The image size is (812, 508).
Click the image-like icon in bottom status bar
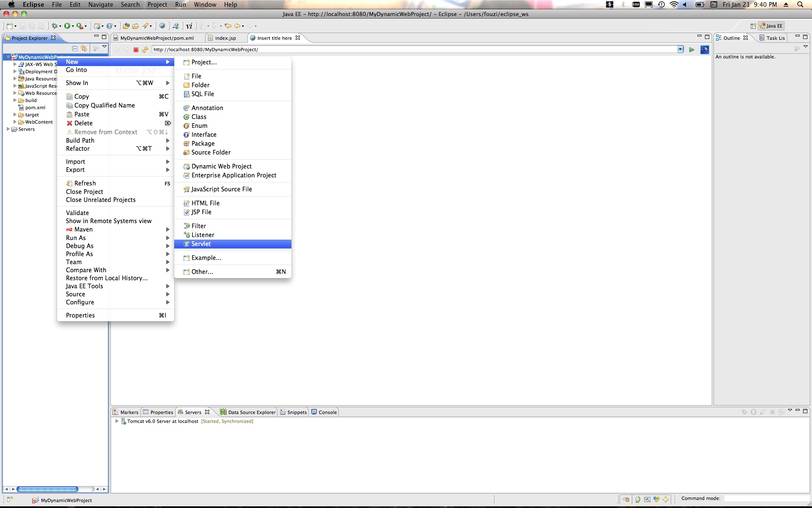click(647, 500)
